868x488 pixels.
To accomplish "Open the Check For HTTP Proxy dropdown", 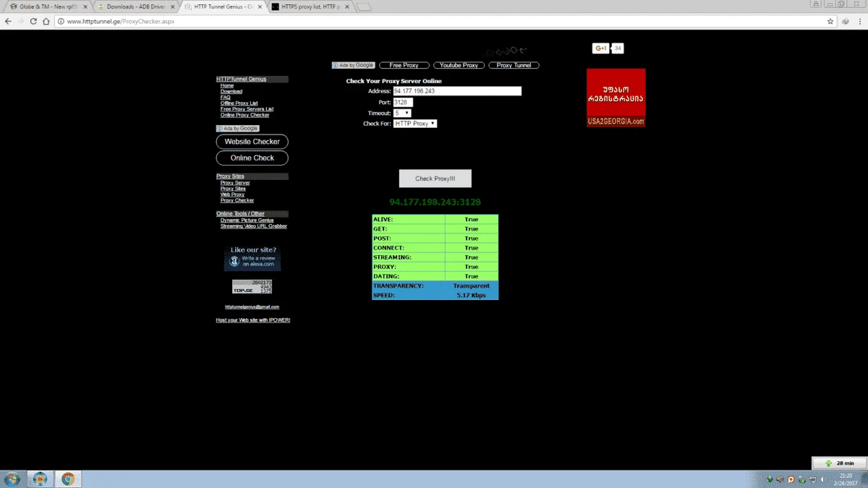I will click(415, 124).
